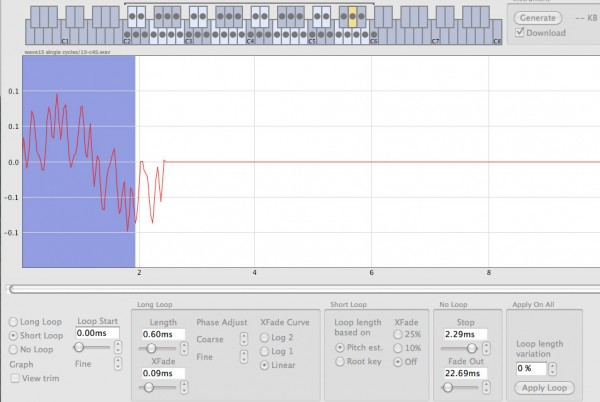600x402 pixels.
Task: Click the C2 key on the keyboard
Action: pos(127,39)
